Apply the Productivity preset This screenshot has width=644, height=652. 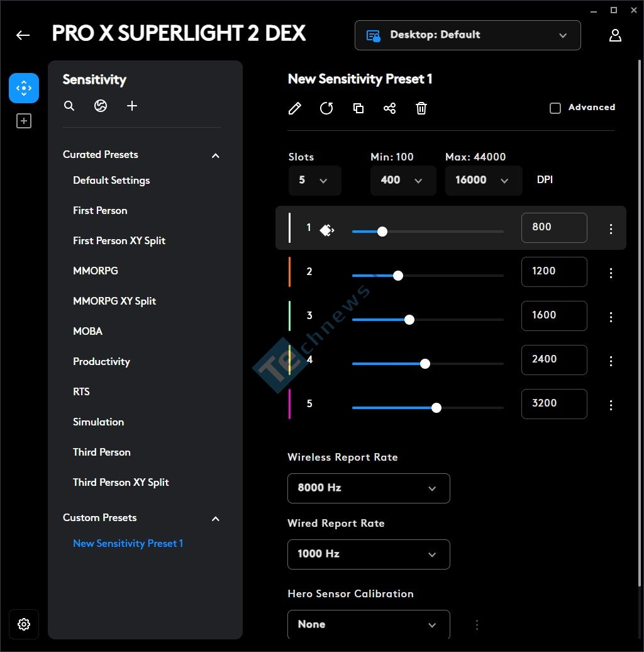pos(101,361)
